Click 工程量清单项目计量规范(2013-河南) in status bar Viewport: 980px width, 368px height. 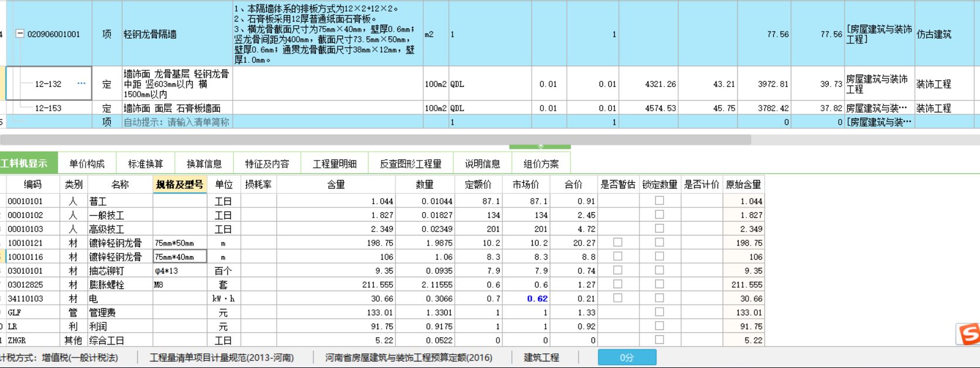pyautogui.click(x=222, y=357)
